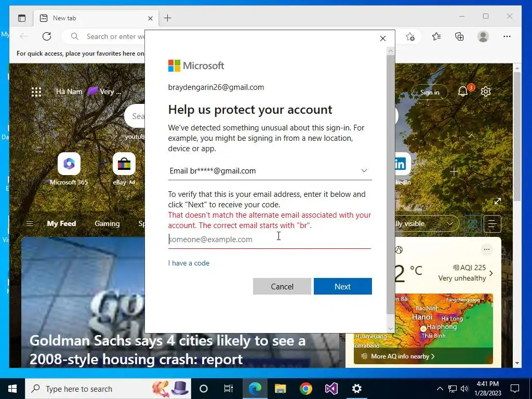Screen dimensions: 532x399
Task: Open Visual Studio from the taskbar
Action: point(331,389)
